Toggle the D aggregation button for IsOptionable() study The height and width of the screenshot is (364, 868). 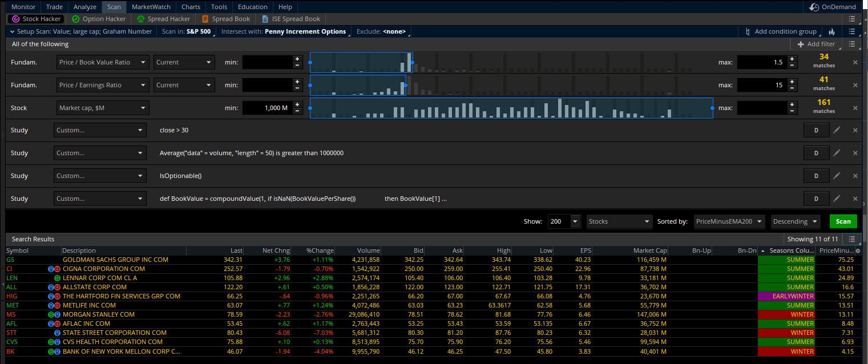point(816,176)
